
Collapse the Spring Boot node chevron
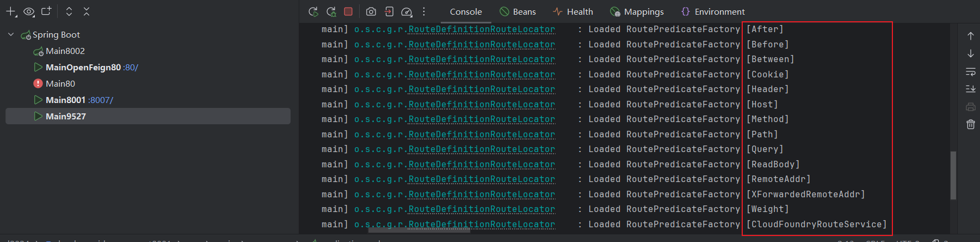pos(11,34)
